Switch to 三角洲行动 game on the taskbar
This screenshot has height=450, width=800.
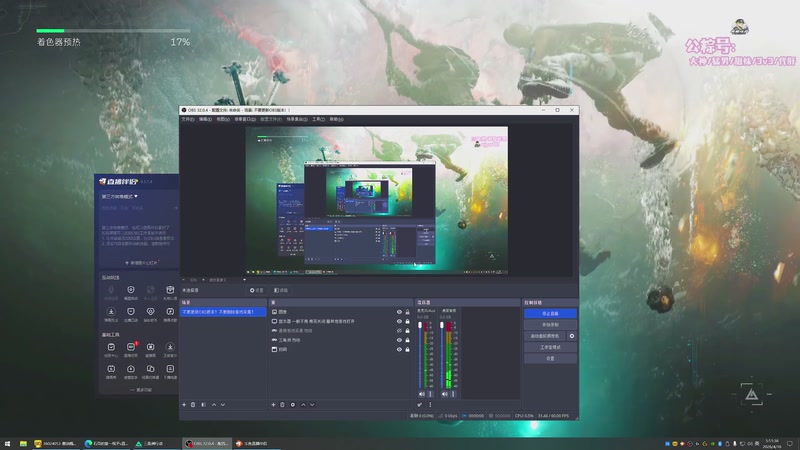click(156, 443)
